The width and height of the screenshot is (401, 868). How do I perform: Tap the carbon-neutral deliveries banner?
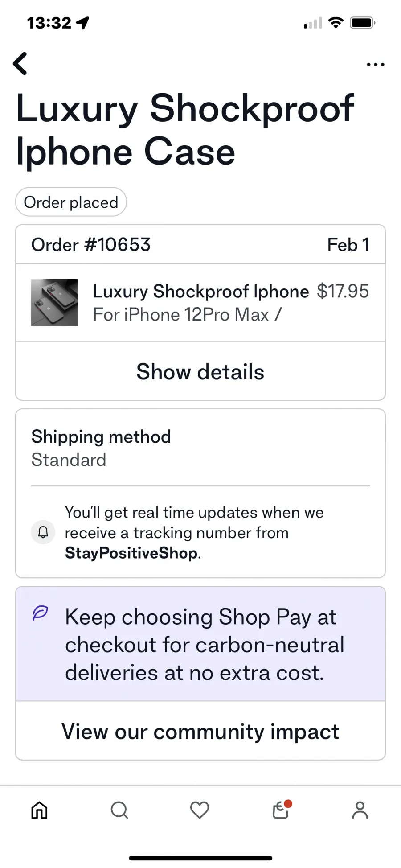pos(200,644)
